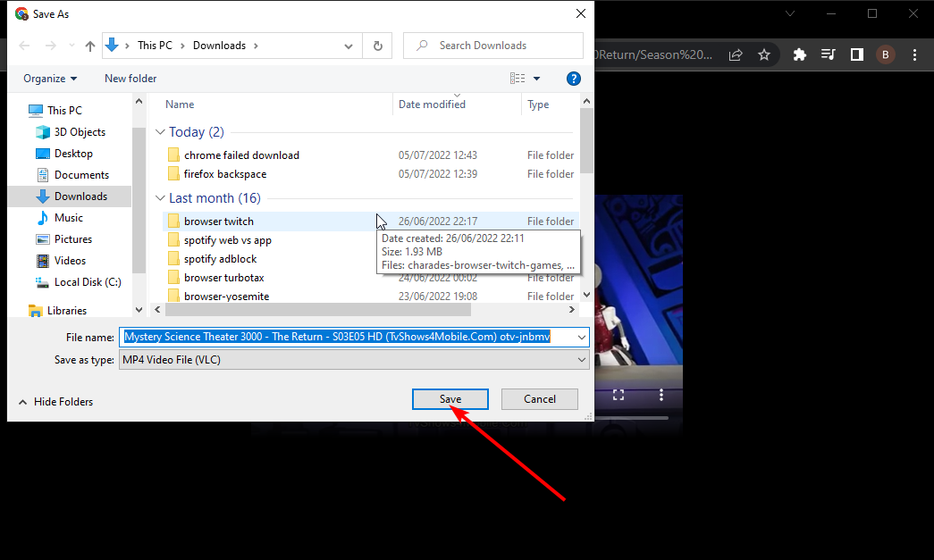Open view options dropdown arrow
934x560 pixels.
(536, 79)
